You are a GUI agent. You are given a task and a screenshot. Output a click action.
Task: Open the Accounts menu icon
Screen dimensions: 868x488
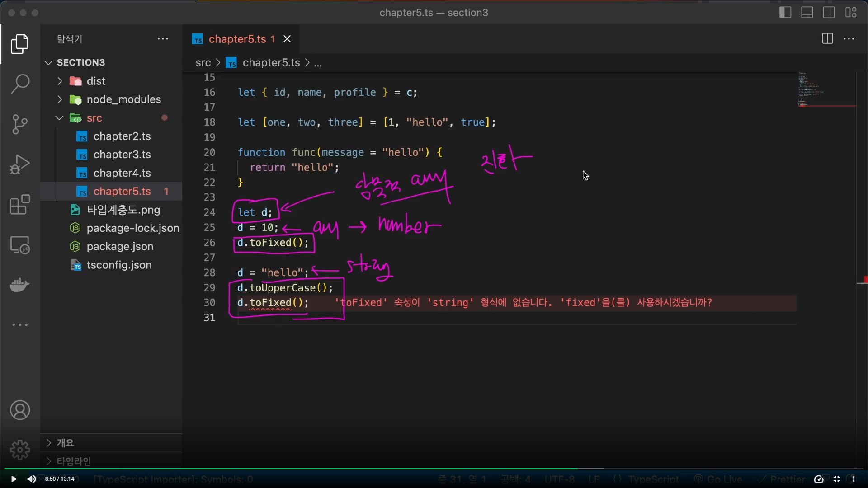(x=20, y=410)
